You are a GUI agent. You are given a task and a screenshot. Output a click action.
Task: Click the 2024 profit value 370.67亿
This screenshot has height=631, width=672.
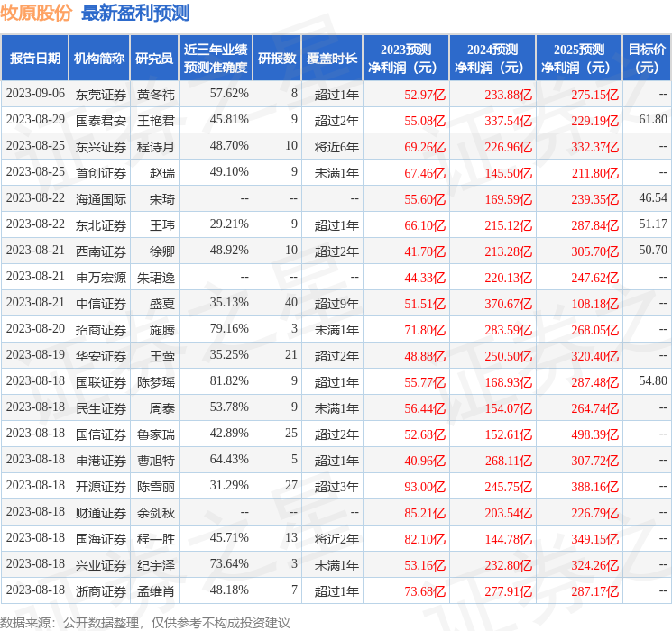click(509, 304)
